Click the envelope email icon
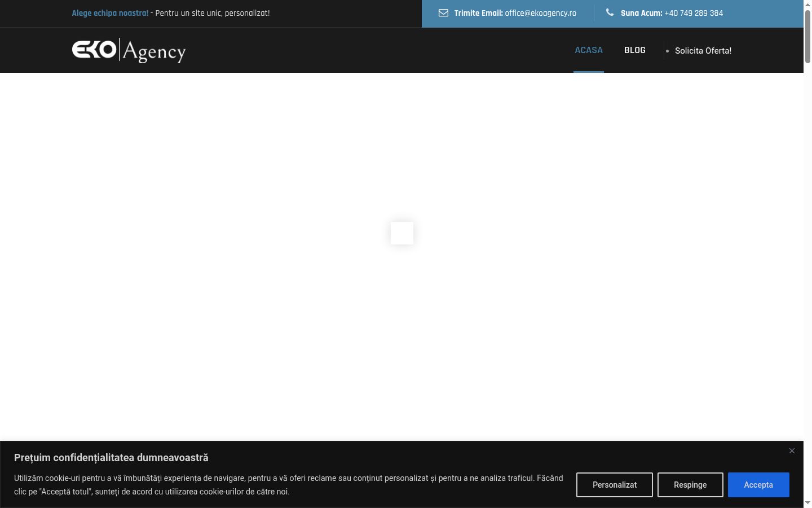 pyautogui.click(x=444, y=13)
